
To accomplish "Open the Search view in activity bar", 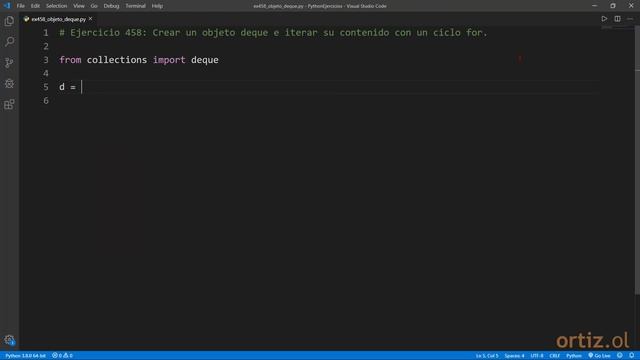I will pos(9,42).
